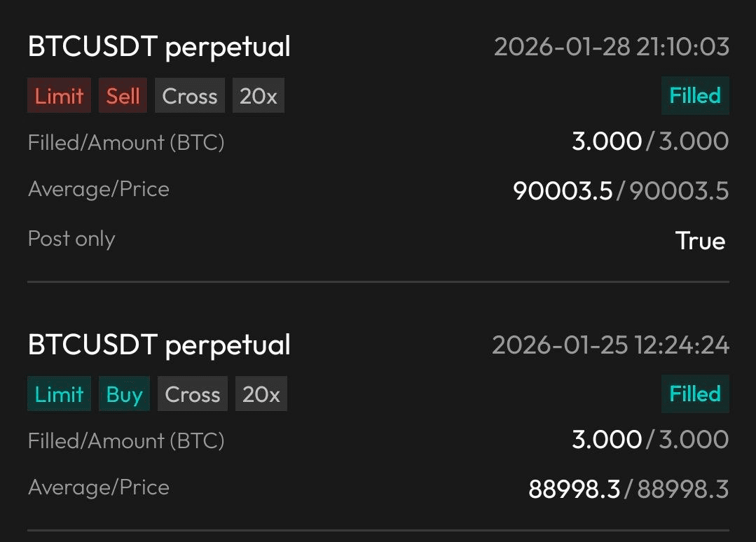
Task: Click the Cross tag on the sell order
Action: tap(190, 96)
